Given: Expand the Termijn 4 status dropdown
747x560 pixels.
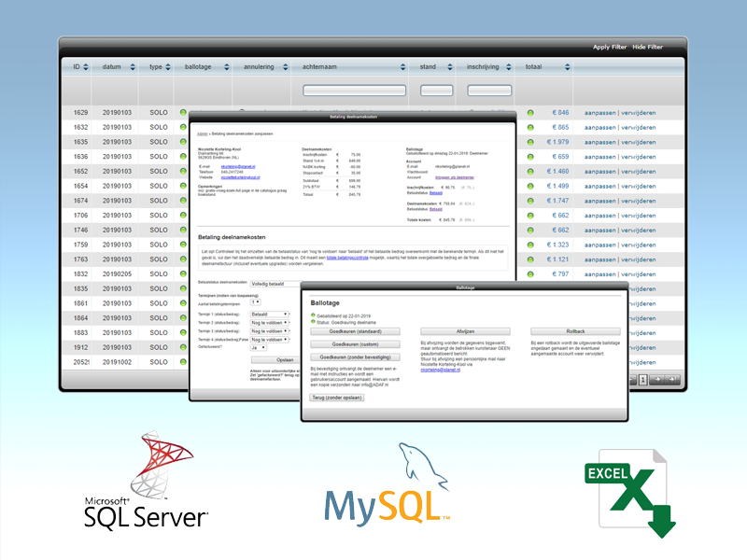Looking at the screenshot, I should (x=269, y=340).
